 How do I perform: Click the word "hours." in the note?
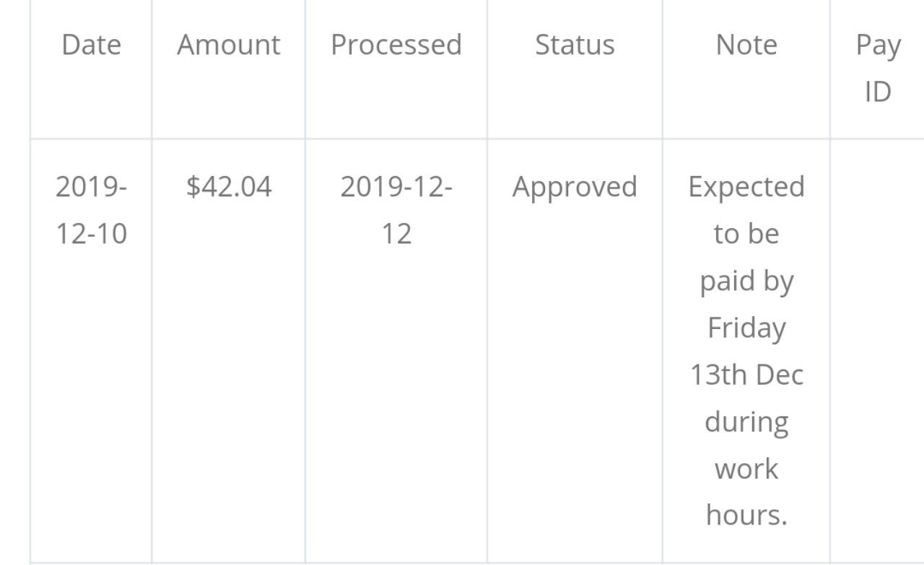(746, 515)
